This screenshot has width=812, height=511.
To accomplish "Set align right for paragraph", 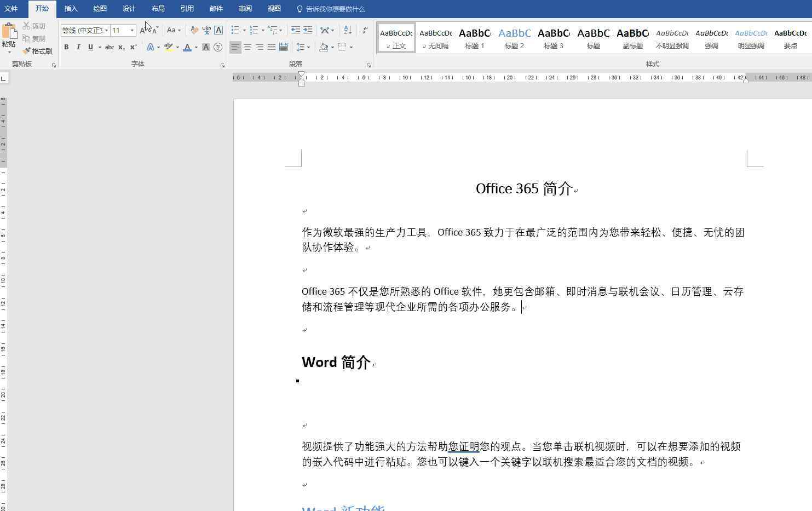I will click(x=260, y=47).
